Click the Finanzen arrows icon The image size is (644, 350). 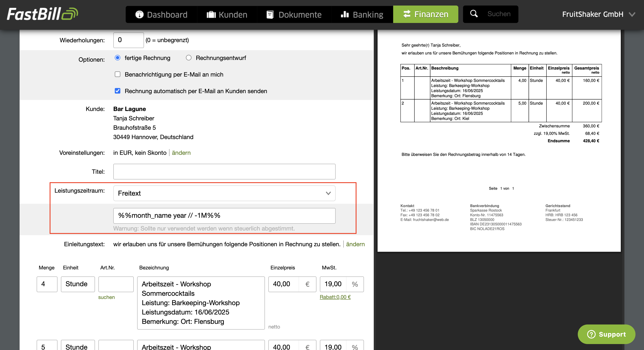(x=407, y=14)
